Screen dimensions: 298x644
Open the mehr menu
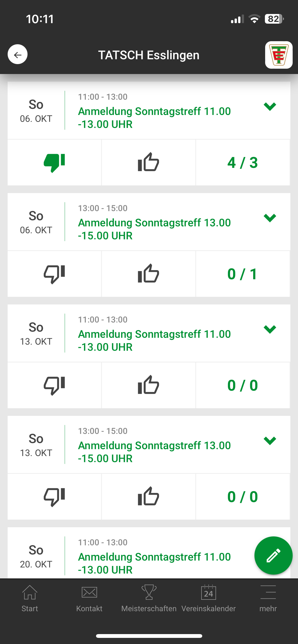pyautogui.click(x=268, y=598)
